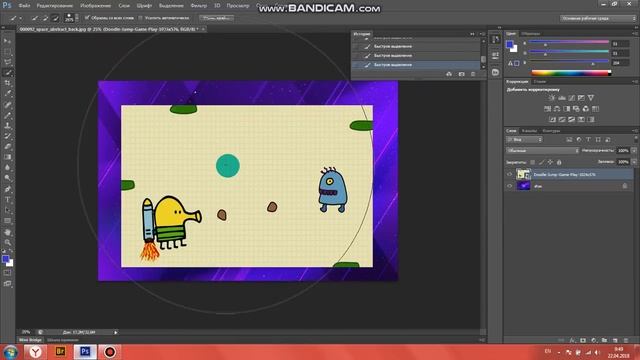Select the Move tool in the toolbox
Screen dimensions: 640x360
[7, 41]
